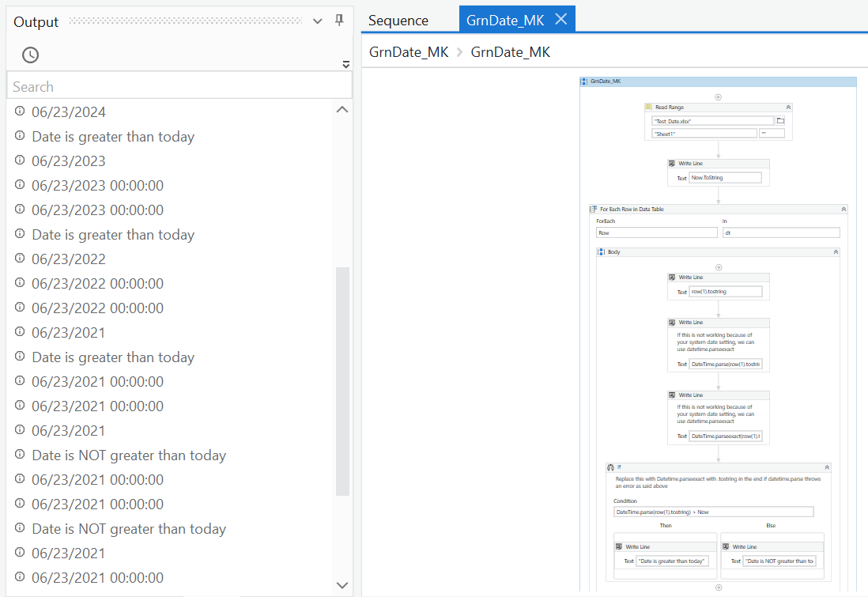Image resolution: width=868 pixels, height=597 pixels.
Task: Click the For Each Row activity icon
Action: [x=594, y=210]
